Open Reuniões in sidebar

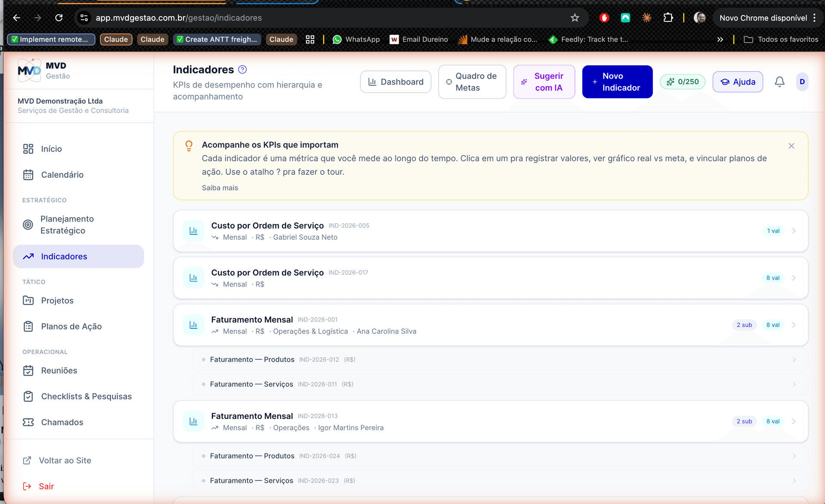click(x=79, y=370)
